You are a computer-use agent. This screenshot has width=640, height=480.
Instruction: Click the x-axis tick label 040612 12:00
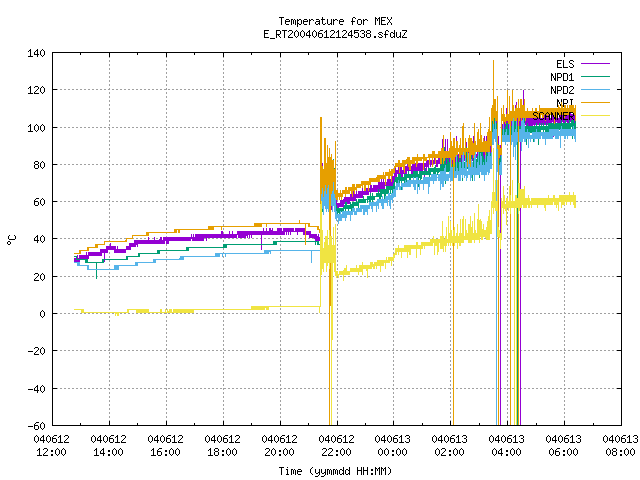[x=51, y=446]
